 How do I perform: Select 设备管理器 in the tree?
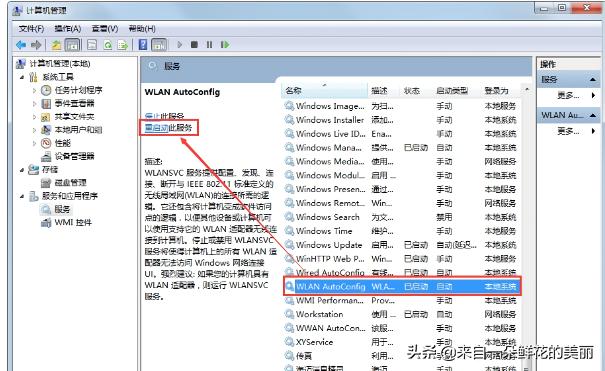pos(74,156)
